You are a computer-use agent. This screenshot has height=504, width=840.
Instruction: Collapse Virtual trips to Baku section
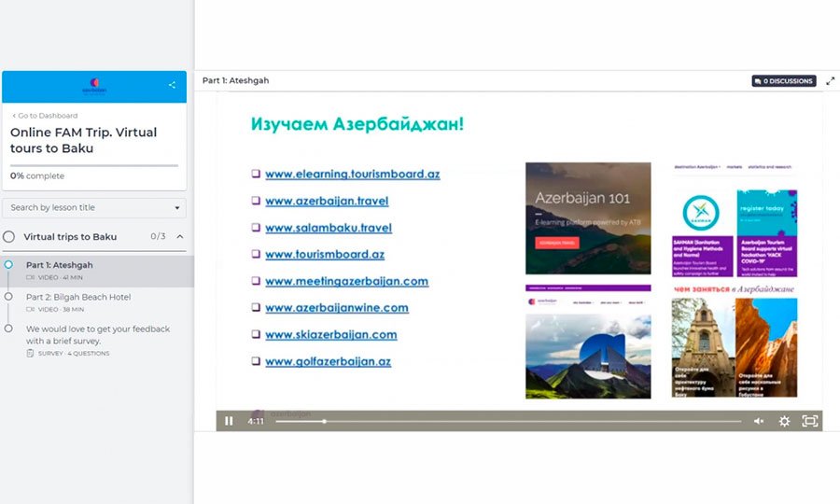(x=180, y=236)
